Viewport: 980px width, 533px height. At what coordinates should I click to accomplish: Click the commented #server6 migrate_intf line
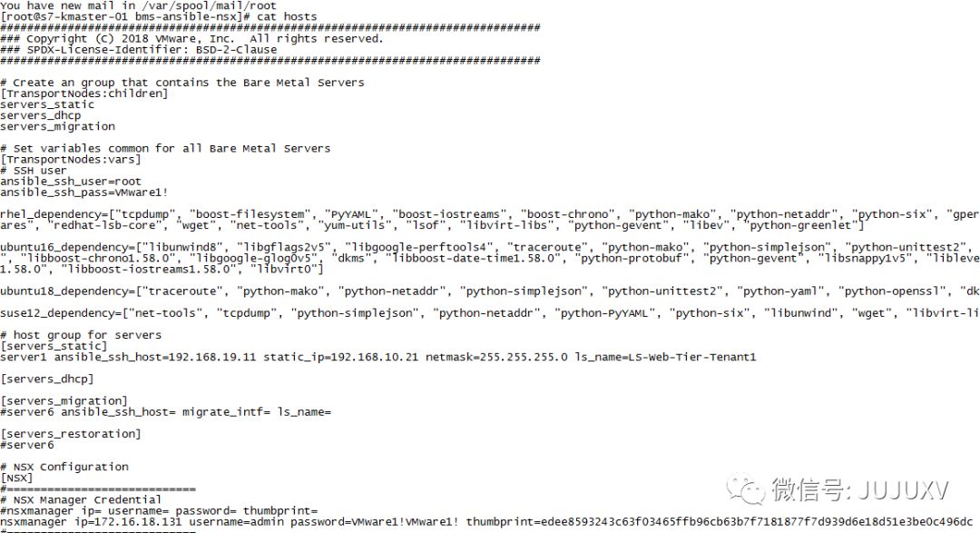coord(166,412)
